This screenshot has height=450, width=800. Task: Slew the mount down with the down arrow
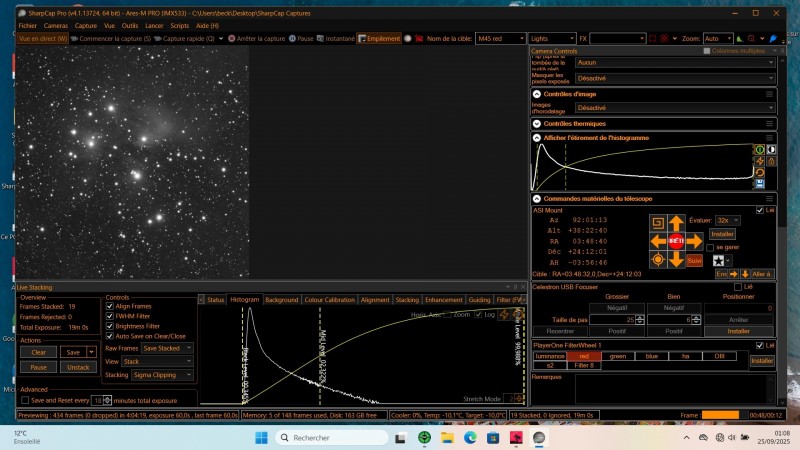(x=676, y=260)
